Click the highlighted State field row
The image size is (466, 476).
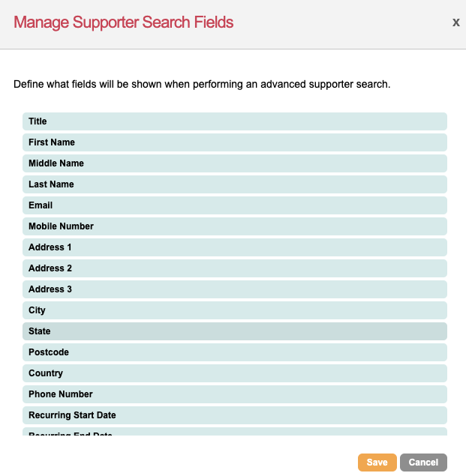[x=235, y=331]
